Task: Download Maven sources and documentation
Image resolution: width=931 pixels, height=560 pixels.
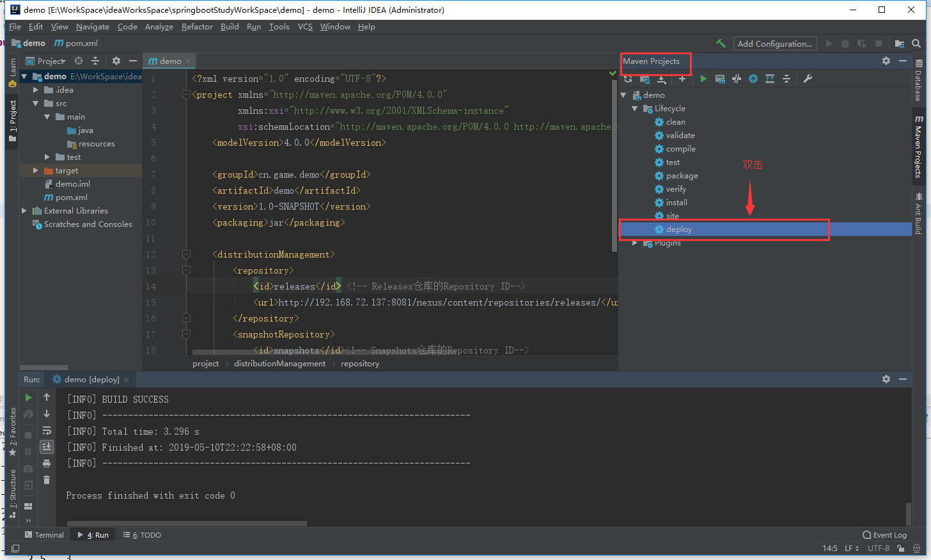Action: pyautogui.click(x=662, y=79)
